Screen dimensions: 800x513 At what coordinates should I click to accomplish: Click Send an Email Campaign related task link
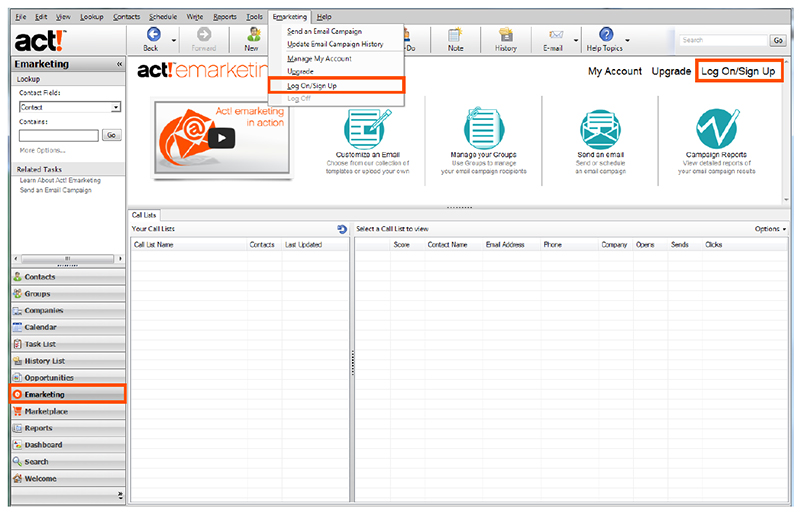[56, 190]
